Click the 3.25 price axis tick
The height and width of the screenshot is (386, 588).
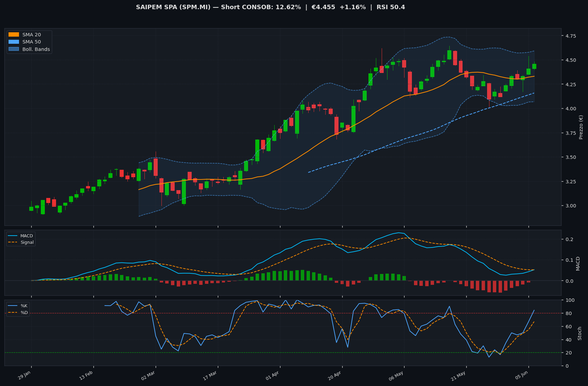570,182
